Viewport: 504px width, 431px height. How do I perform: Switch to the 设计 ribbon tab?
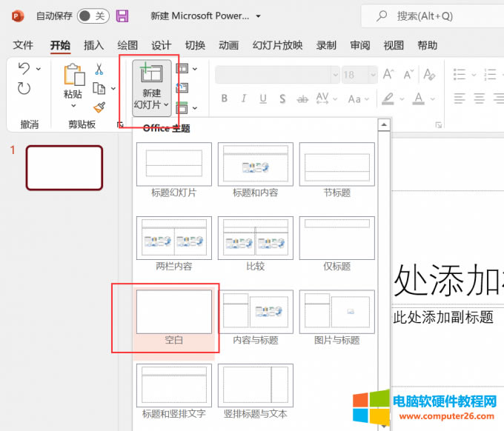point(161,45)
